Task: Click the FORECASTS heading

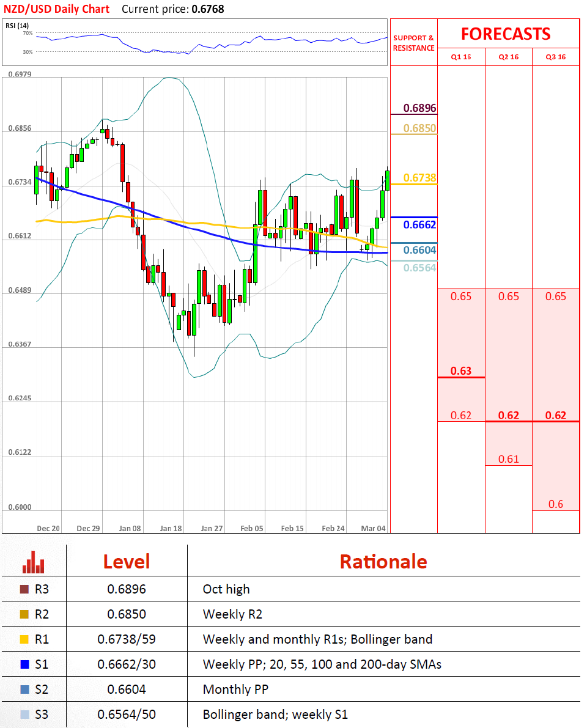Action: coord(506,34)
